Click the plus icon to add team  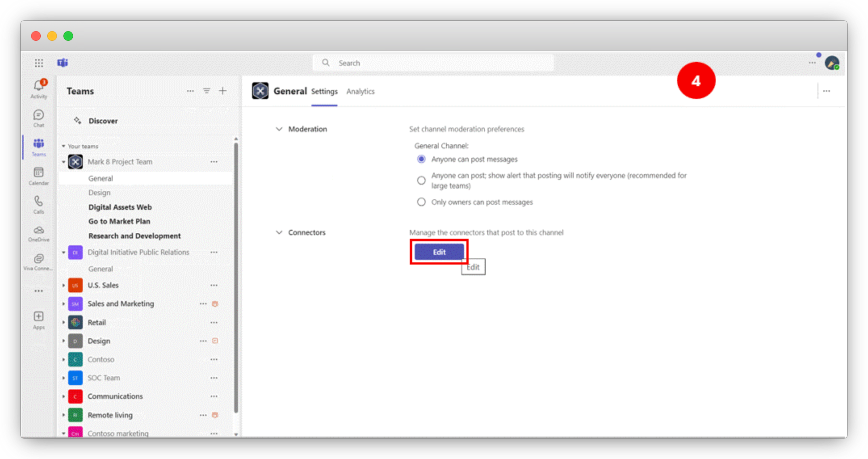pyautogui.click(x=222, y=91)
